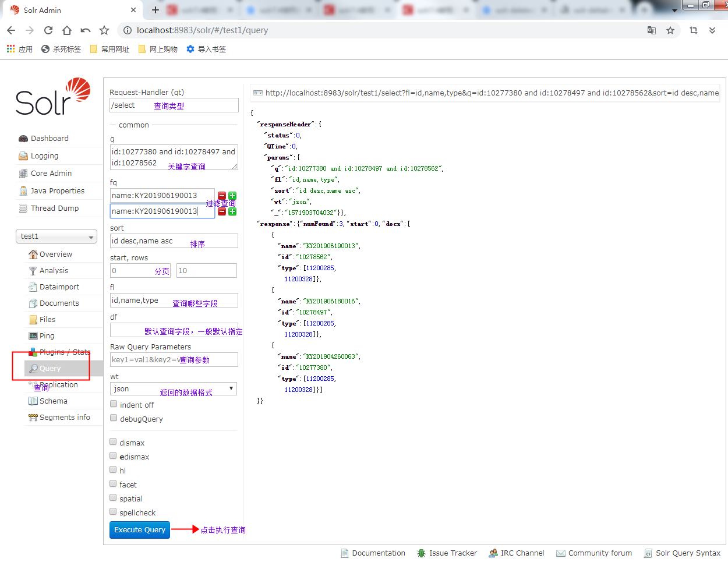Open the wt json format dropdown
This screenshot has width=728, height=562.
(174, 388)
